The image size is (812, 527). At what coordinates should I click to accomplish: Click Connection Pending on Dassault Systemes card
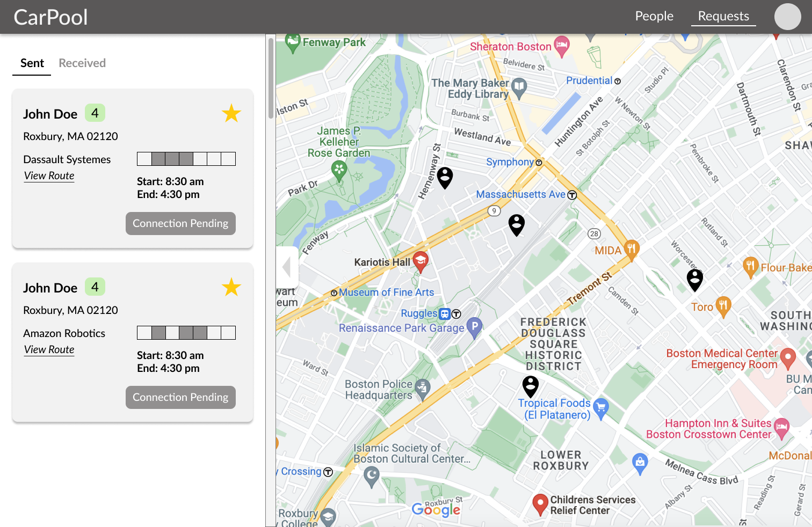(x=180, y=223)
